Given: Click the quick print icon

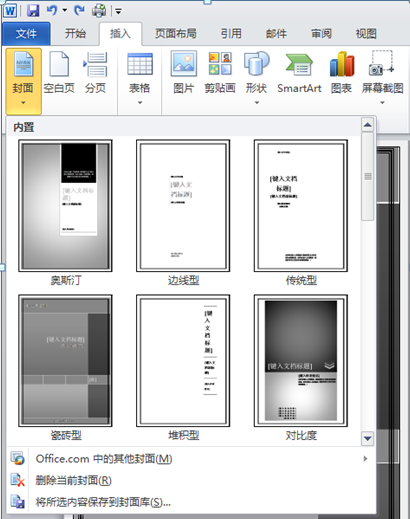Looking at the screenshot, I should tap(99, 10).
